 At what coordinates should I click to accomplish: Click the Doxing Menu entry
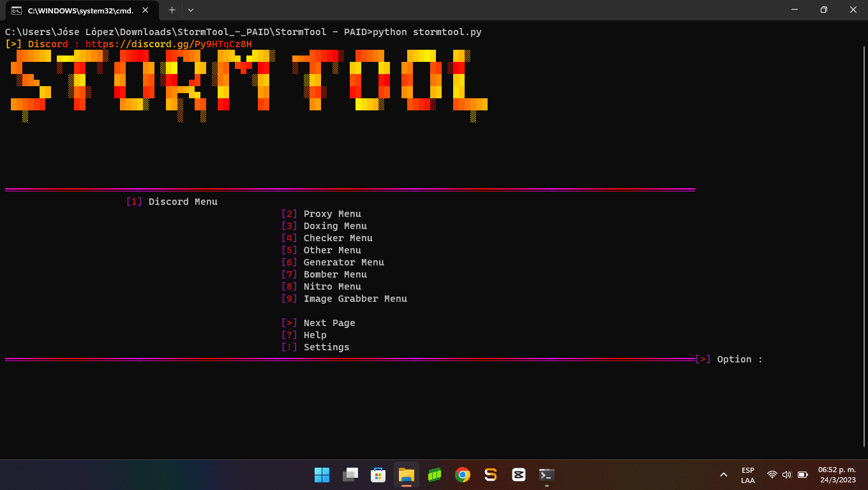point(324,226)
